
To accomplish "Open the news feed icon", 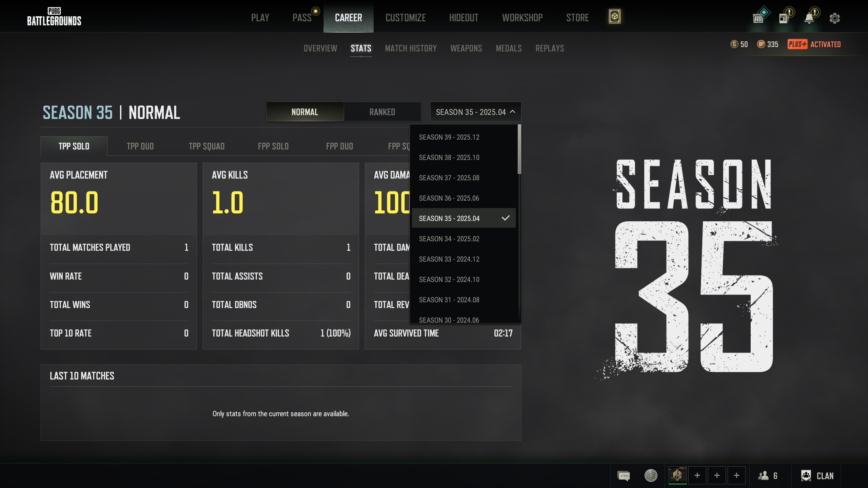I will tap(784, 18).
